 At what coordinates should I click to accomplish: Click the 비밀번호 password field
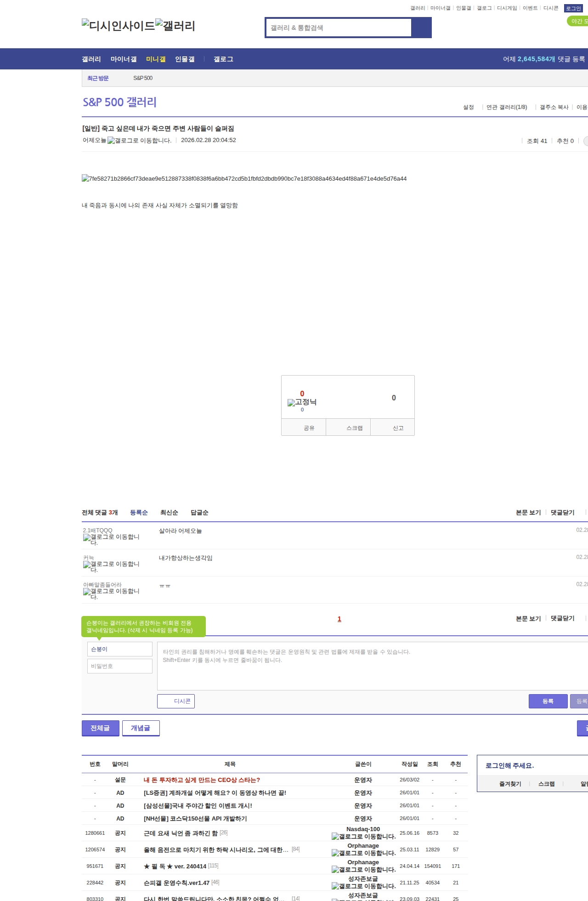[120, 666]
